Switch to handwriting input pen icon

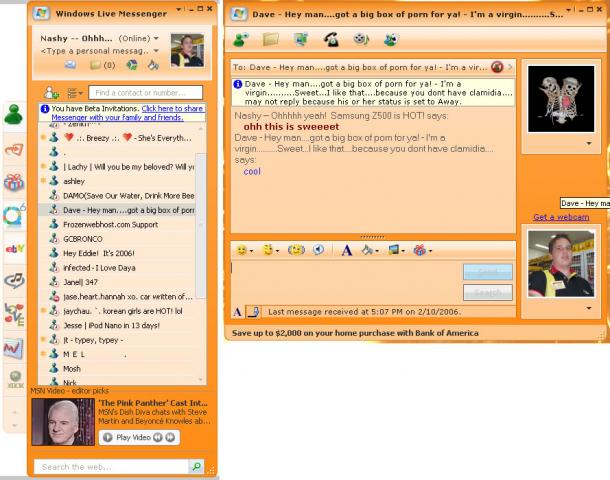254,312
